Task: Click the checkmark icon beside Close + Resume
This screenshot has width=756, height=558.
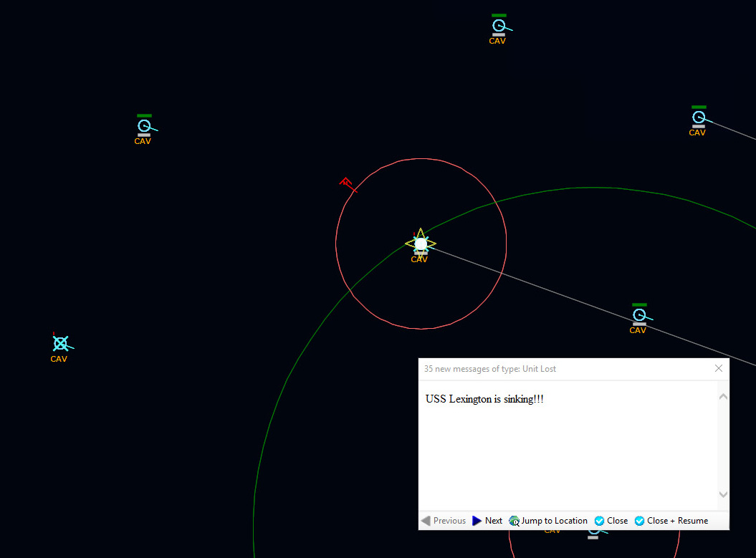Action: (x=639, y=521)
